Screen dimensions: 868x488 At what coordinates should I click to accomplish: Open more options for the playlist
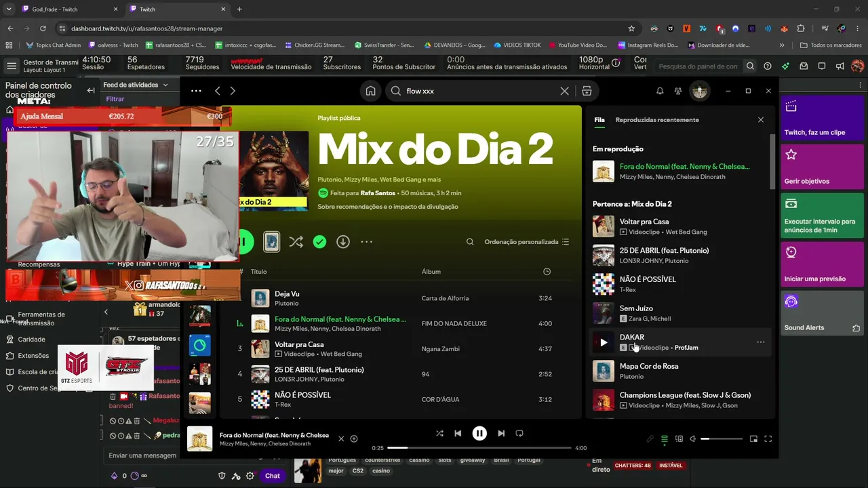coord(367,242)
